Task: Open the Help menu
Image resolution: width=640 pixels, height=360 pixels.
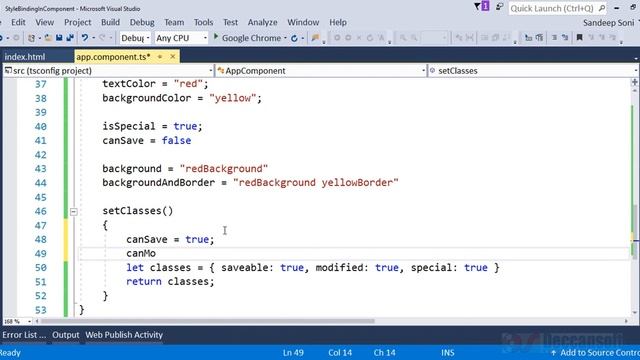Action: coord(338,22)
